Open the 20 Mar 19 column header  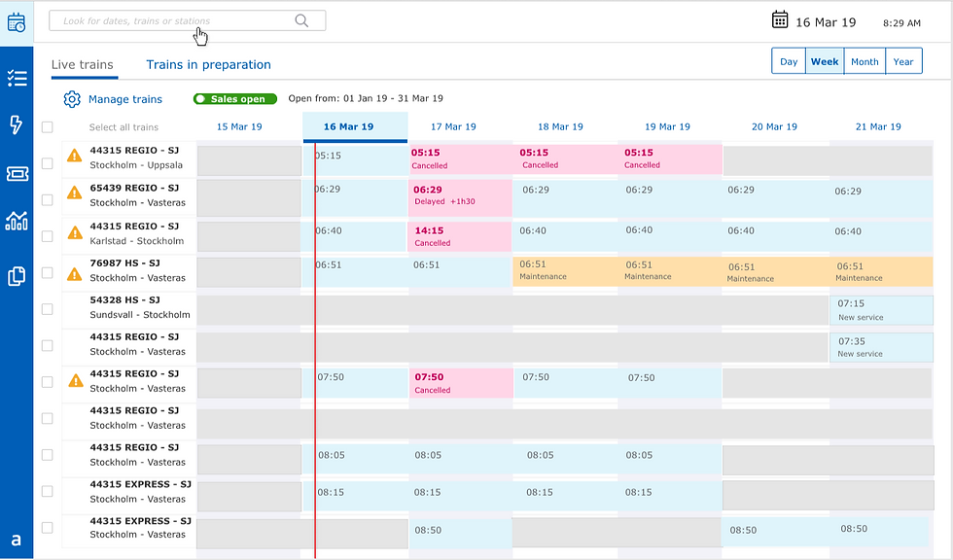click(x=774, y=127)
